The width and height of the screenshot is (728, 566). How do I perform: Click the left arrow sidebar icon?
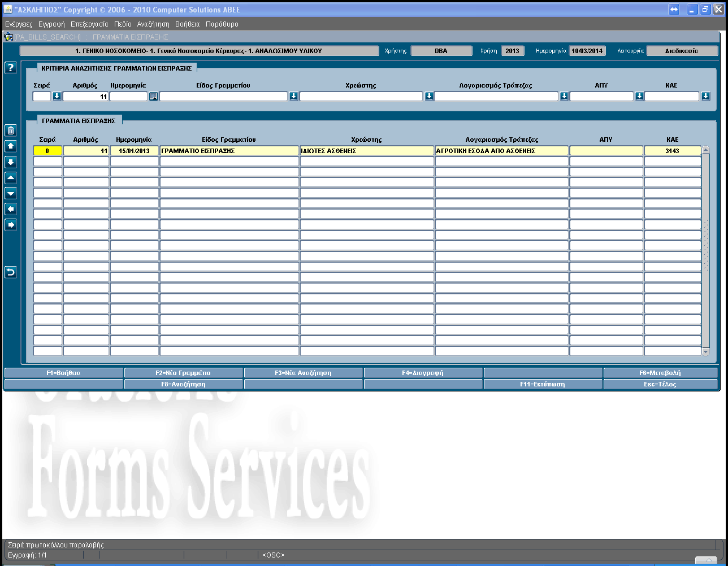coord(10,209)
